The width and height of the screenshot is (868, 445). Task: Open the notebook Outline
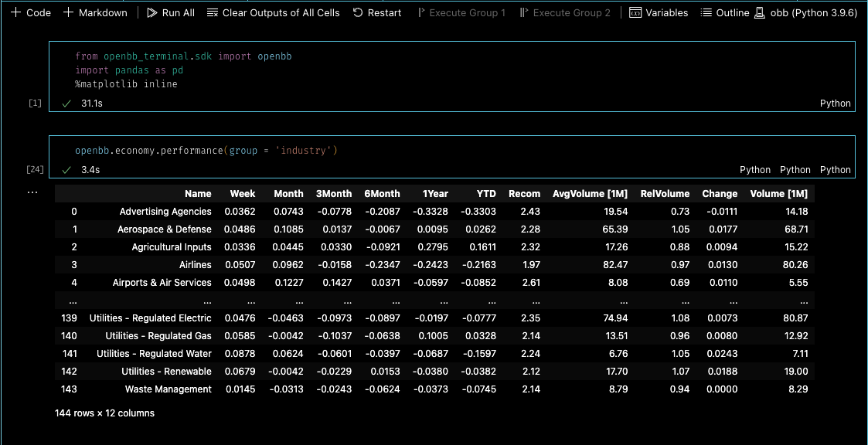[x=725, y=12]
